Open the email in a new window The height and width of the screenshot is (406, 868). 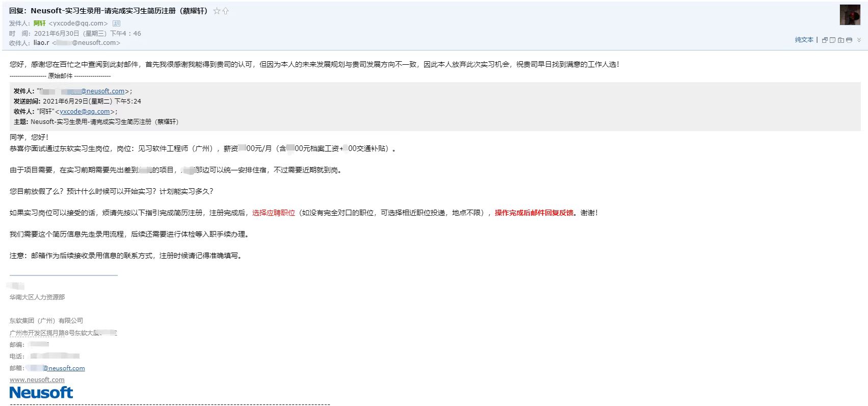point(825,40)
